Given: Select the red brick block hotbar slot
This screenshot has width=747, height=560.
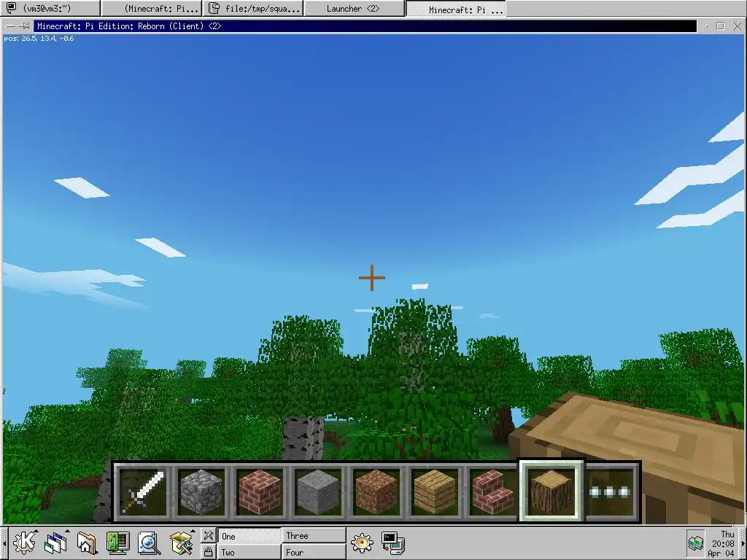Looking at the screenshot, I should (x=259, y=492).
